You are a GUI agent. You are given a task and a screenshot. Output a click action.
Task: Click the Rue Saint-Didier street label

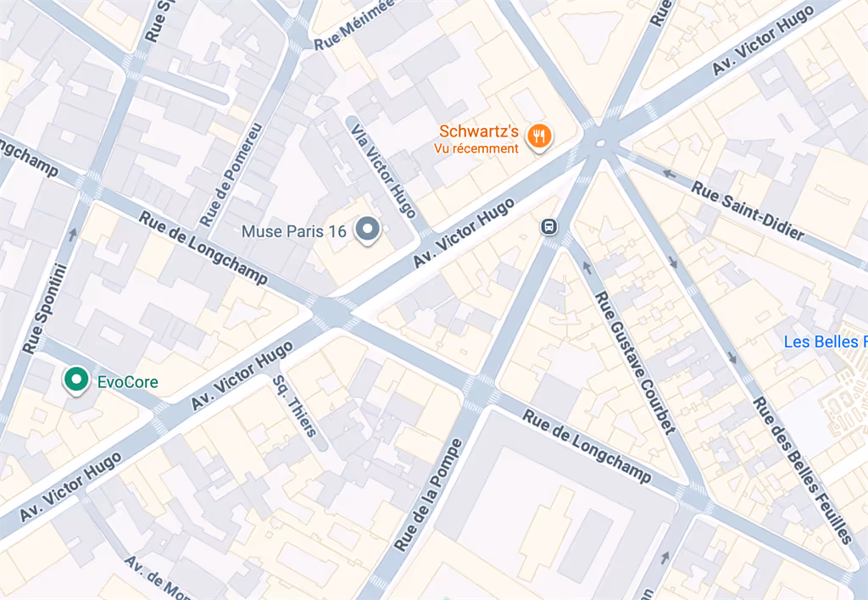click(x=748, y=211)
